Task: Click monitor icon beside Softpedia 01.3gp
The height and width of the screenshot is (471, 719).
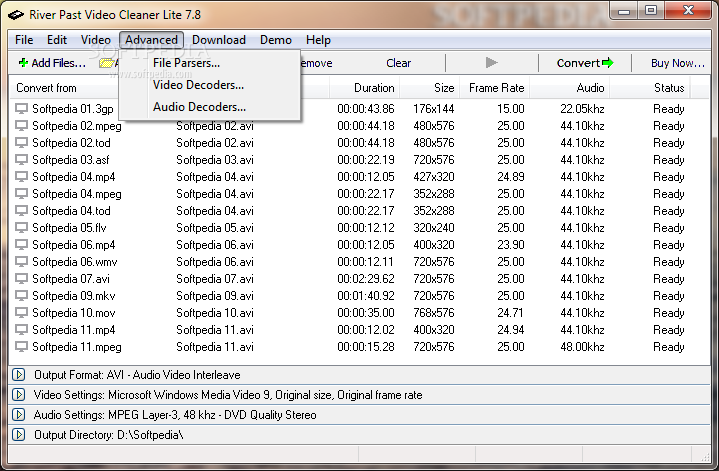Action: (21, 109)
